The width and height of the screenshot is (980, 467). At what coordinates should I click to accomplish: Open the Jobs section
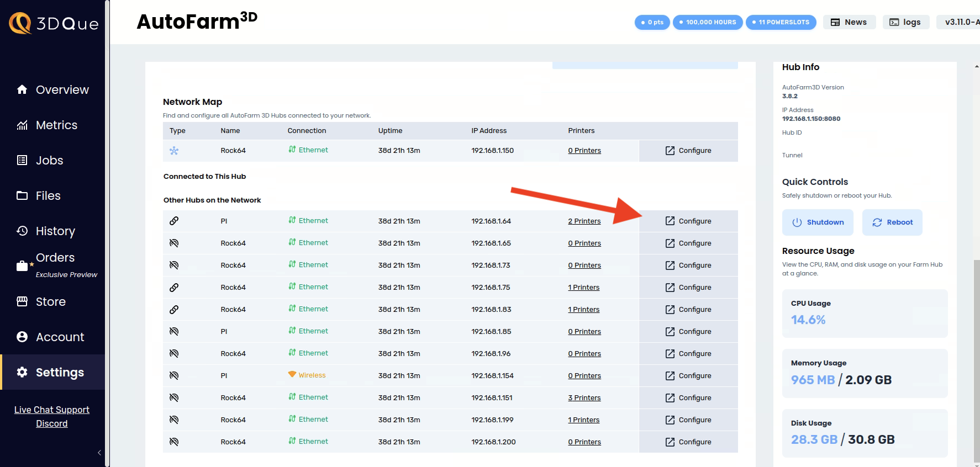point(52,160)
